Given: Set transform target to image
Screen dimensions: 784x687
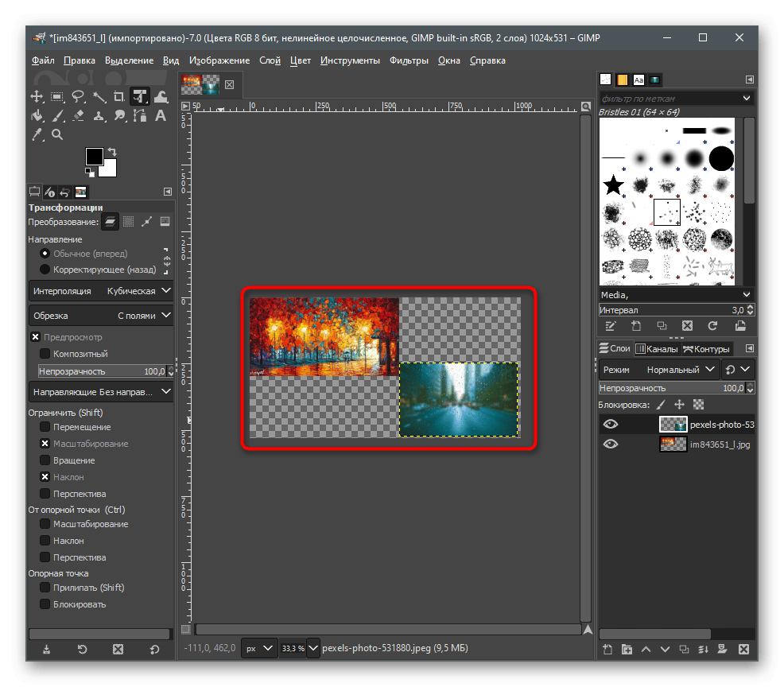Looking at the screenshot, I should click(x=165, y=222).
